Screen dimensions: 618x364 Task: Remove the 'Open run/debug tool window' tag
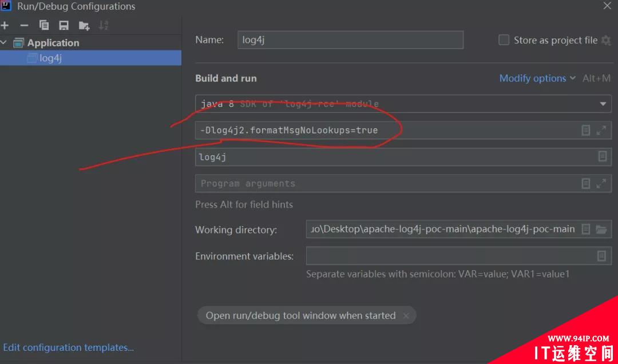[x=406, y=315]
